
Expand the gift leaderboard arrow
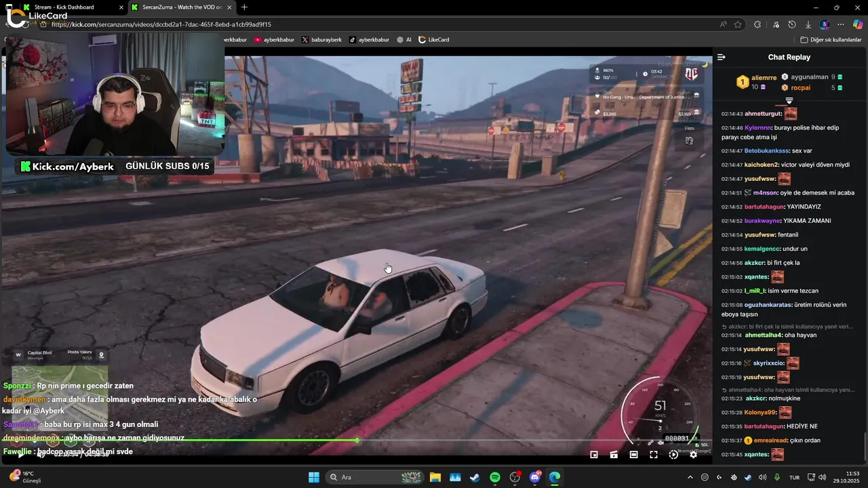tap(789, 100)
